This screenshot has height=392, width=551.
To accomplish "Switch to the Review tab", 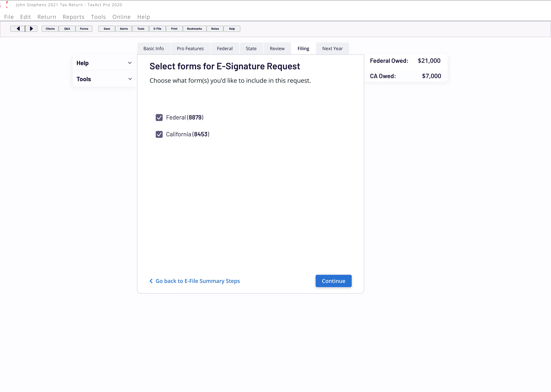I will click(277, 49).
